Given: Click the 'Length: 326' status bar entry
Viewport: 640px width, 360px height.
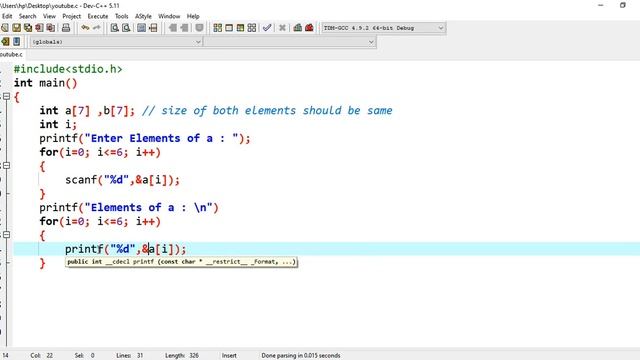Looking at the screenshot, I should pyautogui.click(x=182, y=356).
